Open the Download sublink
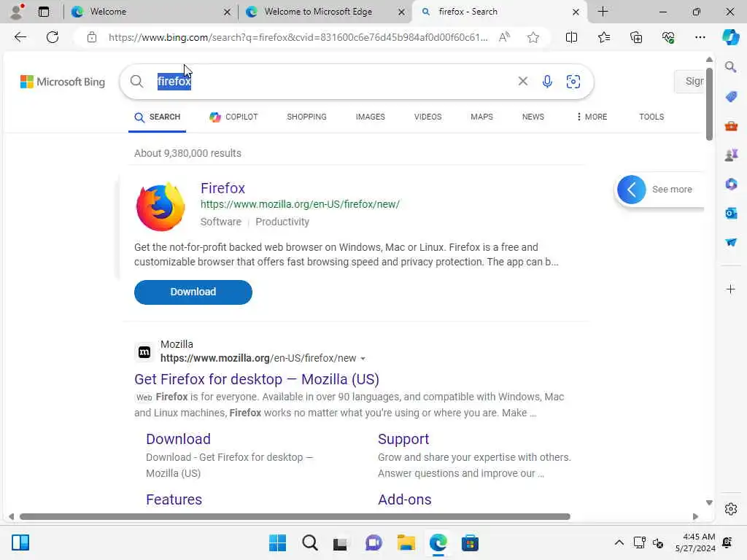Viewport: 747px width, 560px height. point(178,438)
